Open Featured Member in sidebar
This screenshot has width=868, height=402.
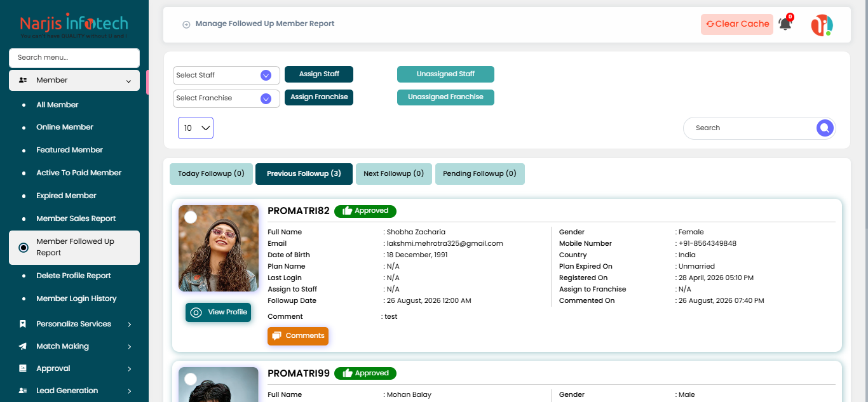[69, 150]
